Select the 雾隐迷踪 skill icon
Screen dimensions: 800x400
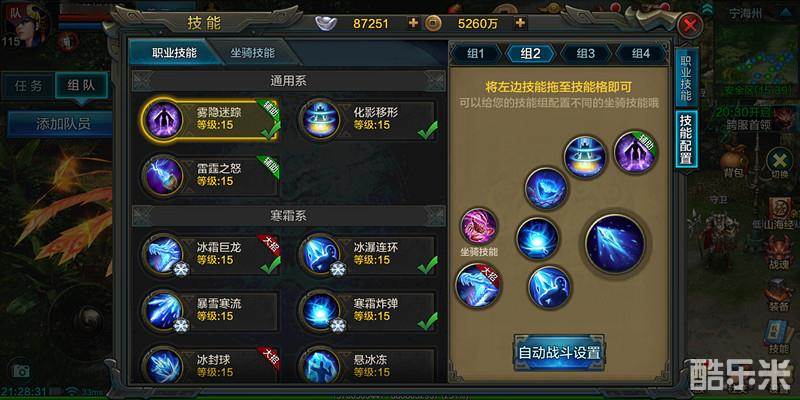pos(162,119)
